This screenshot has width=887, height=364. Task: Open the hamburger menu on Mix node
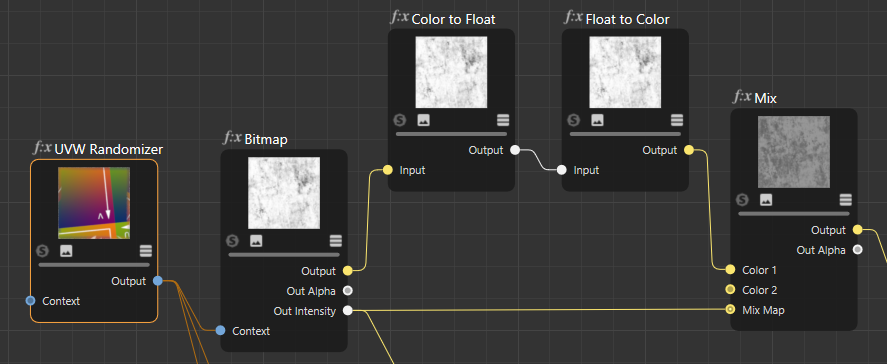pos(845,199)
